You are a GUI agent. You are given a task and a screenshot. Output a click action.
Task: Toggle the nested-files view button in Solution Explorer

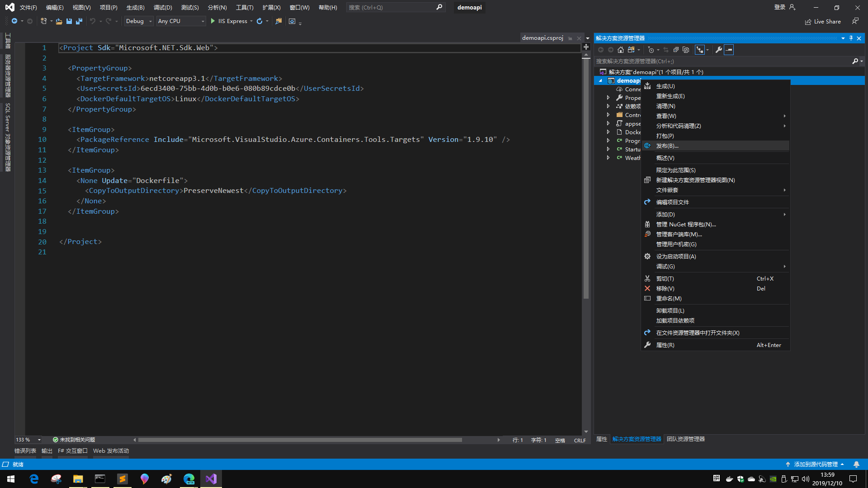(x=700, y=50)
